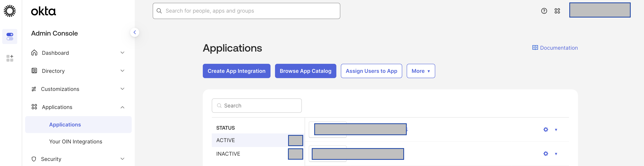Image resolution: width=644 pixels, height=166 pixels.
Task: Click the add apps icon in left rail
Action: click(10, 58)
